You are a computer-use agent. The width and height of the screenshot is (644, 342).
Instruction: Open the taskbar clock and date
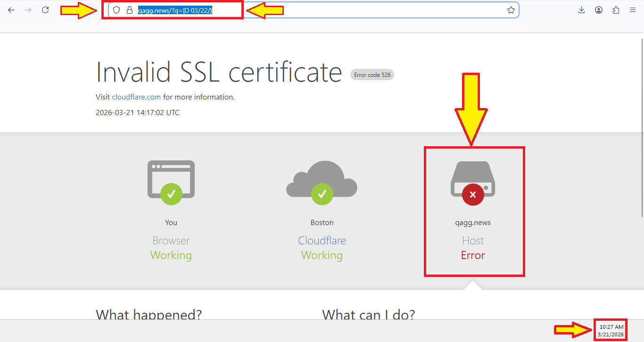(x=611, y=331)
